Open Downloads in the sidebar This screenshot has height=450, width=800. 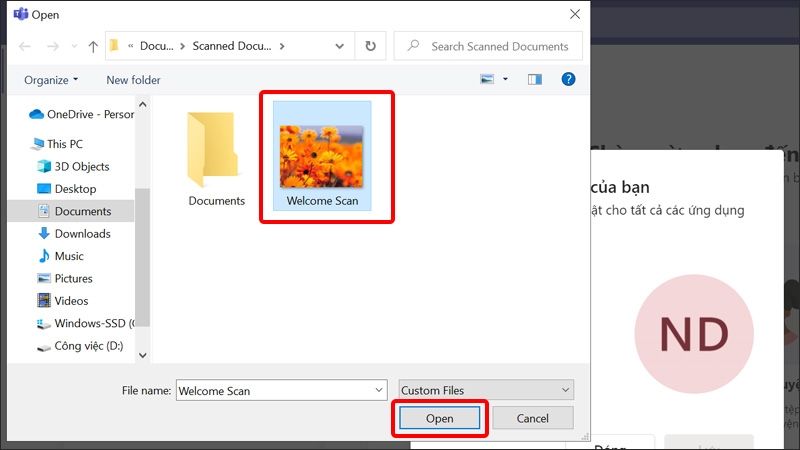coord(73,234)
